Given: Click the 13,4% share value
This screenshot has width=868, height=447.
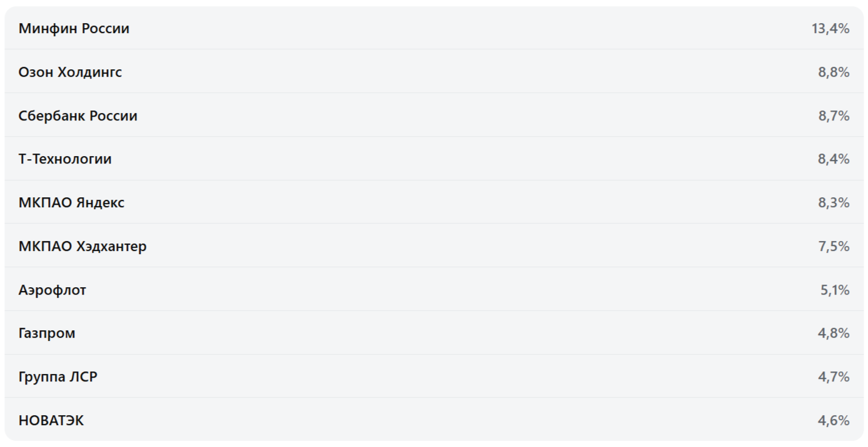Looking at the screenshot, I should pos(831,29).
